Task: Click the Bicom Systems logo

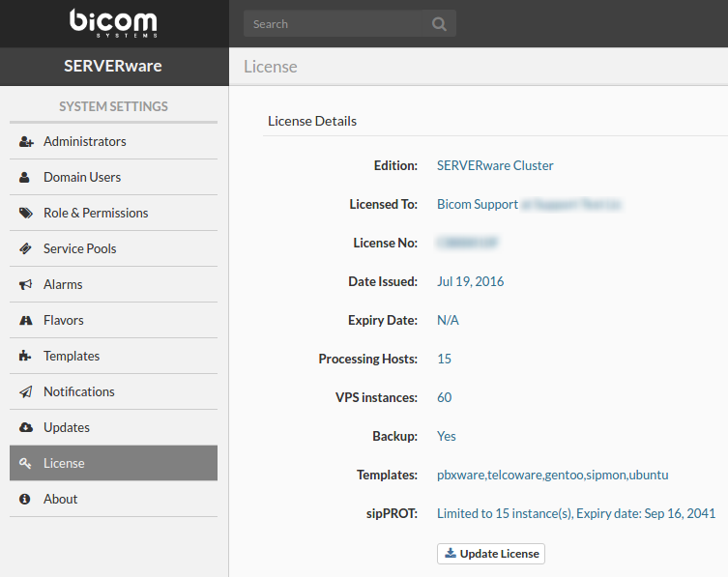Action: point(113,22)
